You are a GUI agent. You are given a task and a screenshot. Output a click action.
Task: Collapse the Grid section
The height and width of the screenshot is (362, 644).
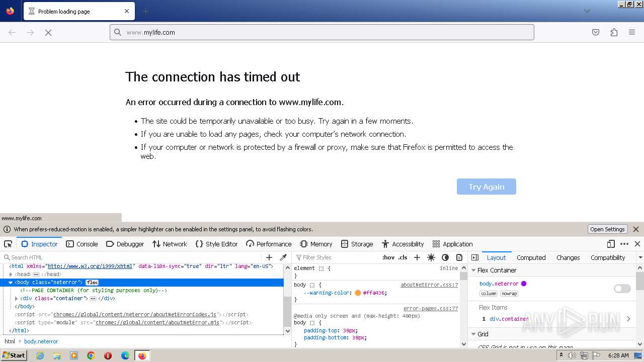(473, 334)
